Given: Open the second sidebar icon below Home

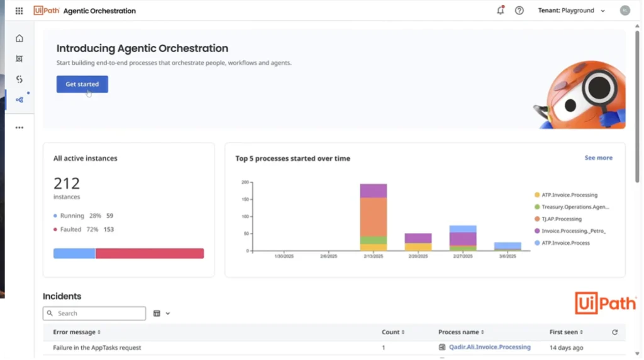Looking at the screenshot, I should coord(19,58).
